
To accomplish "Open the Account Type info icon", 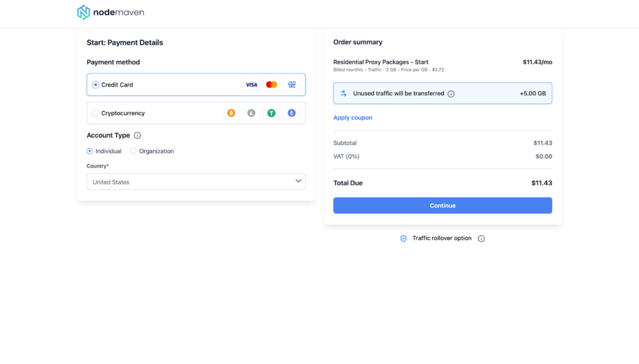I will 137,136.
